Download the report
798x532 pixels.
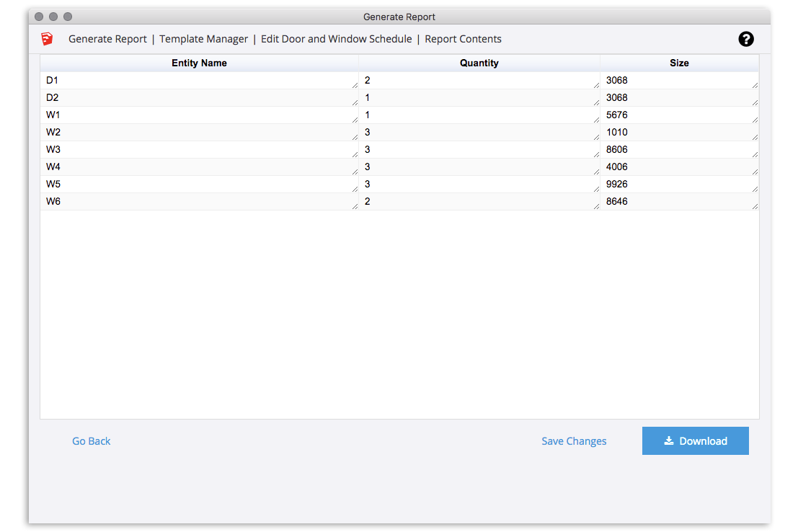click(x=695, y=441)
